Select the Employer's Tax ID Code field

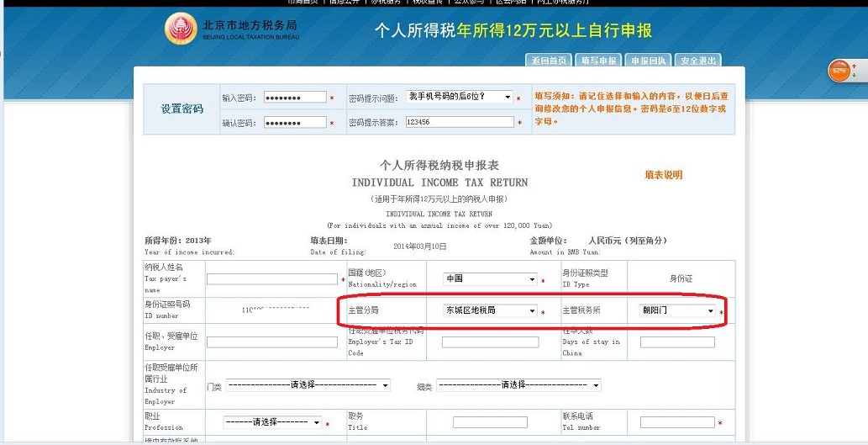pos(490,342)
